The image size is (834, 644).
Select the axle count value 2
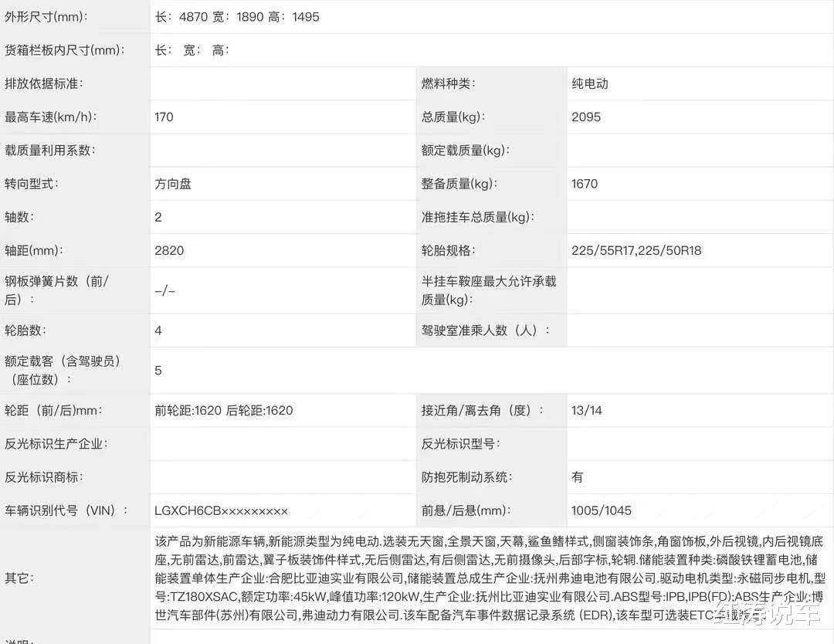pyautogui.click(x=158, y=217)
